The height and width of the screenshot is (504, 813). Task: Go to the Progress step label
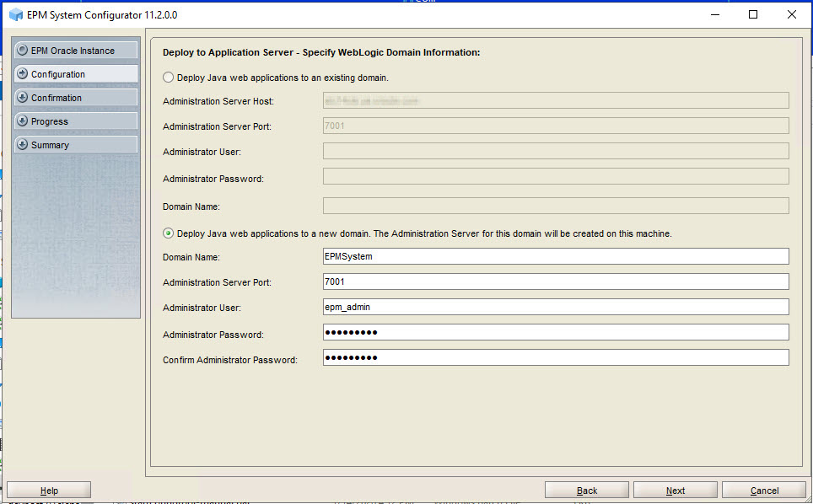[x=50, y=121]
